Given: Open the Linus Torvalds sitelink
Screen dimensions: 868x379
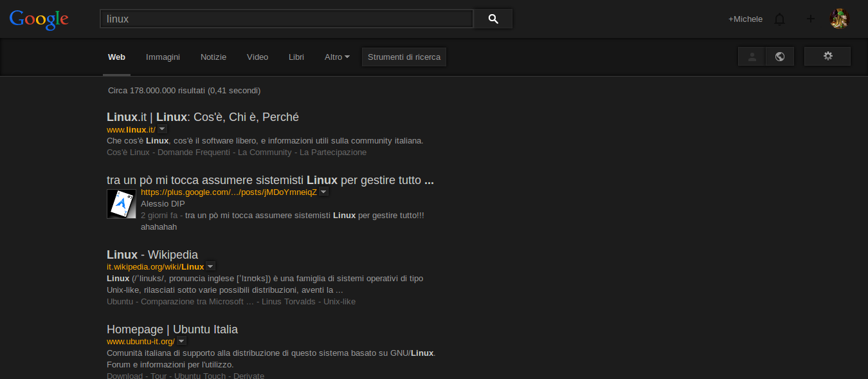Looking at the screenshot, I should [x=289, y=302].
